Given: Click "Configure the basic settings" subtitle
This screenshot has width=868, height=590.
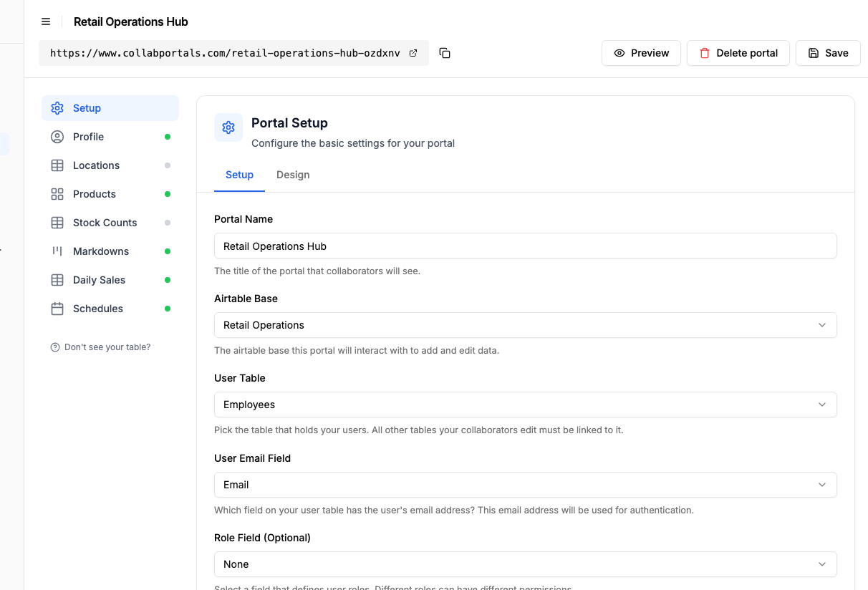Looking at the screenshot, I should 353,143.
